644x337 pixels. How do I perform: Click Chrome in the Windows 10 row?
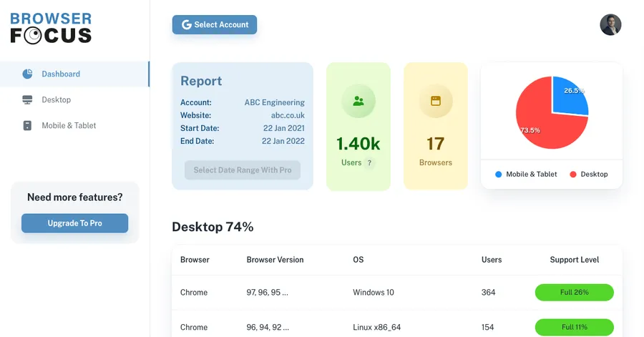[x=194, y=292]
